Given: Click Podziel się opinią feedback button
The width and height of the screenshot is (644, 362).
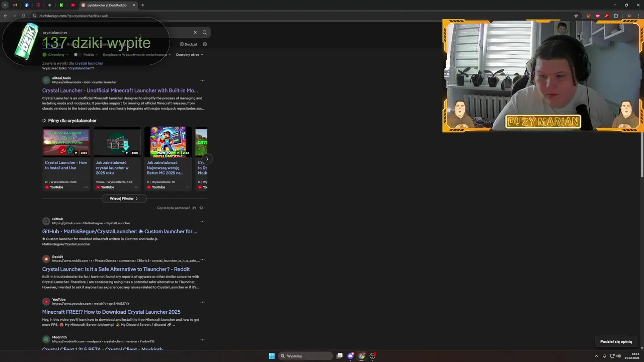Looking at the screenshot, I should (x=616, y=341).
